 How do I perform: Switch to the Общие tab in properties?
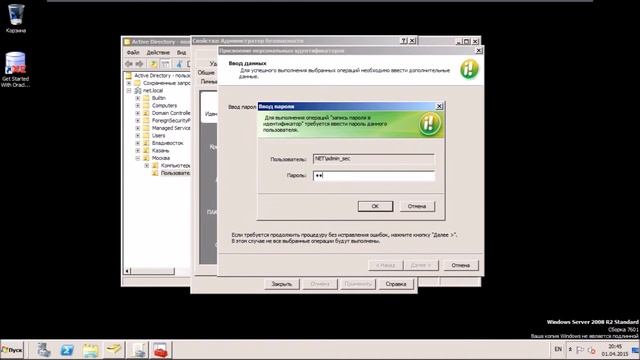click(x=206, y=73)
